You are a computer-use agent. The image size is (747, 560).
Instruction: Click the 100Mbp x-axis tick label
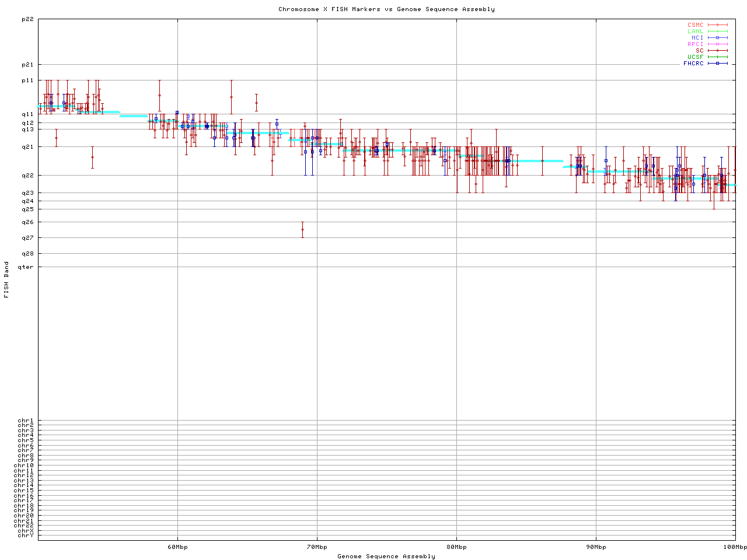[x=735, y=547]
